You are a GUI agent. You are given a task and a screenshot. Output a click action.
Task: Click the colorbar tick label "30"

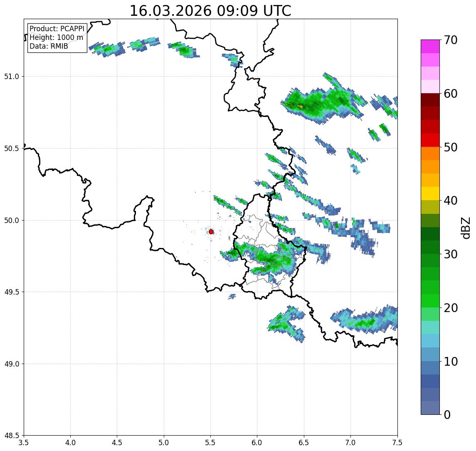coord(451,254)
